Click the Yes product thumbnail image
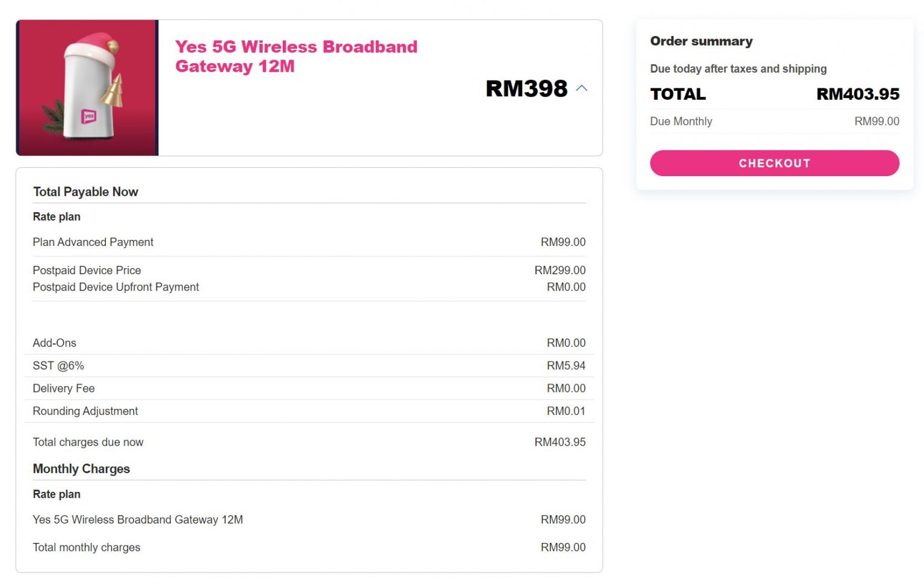The image size is (924, 585). 87,87
